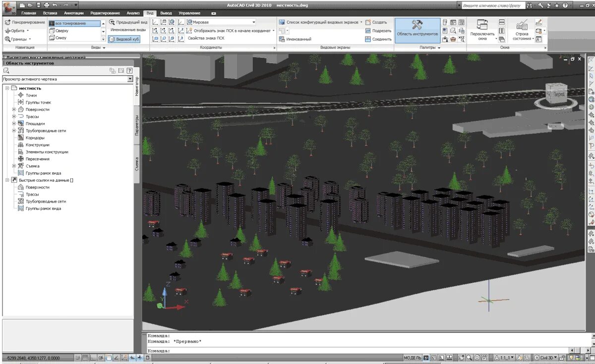
Task: Click the Соединить viewports button
Action: [378, 39]
